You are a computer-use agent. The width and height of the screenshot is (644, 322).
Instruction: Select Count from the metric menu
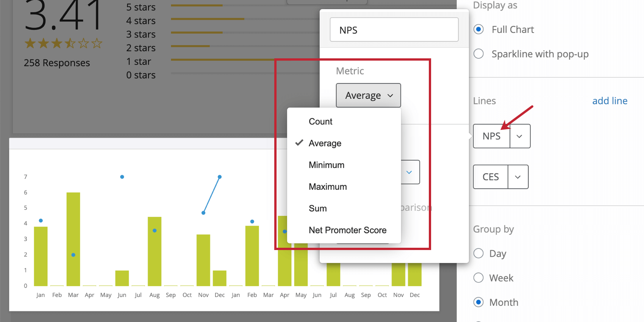click(x=344, y=122)
